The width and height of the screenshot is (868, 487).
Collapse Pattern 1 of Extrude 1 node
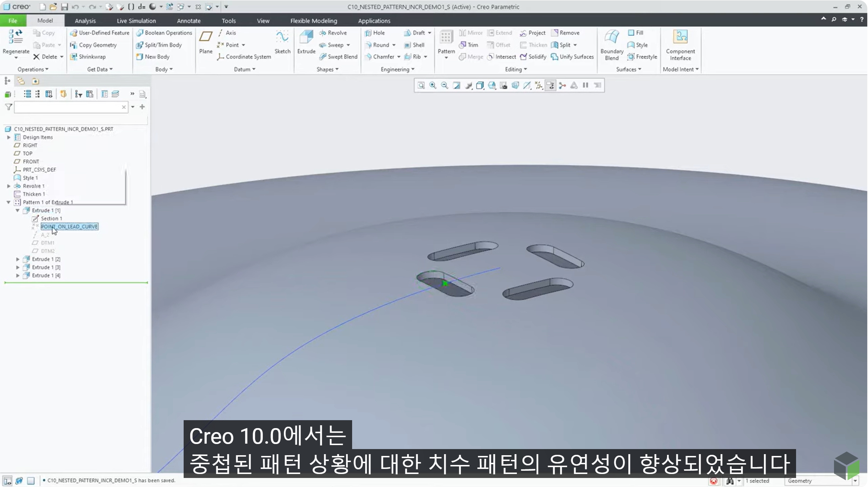pos(9,202)
